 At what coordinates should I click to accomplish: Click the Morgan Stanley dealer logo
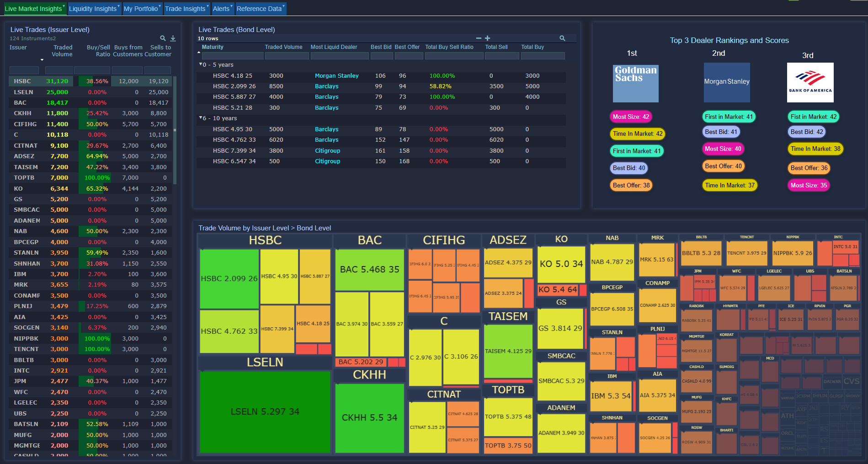point(727,82)
